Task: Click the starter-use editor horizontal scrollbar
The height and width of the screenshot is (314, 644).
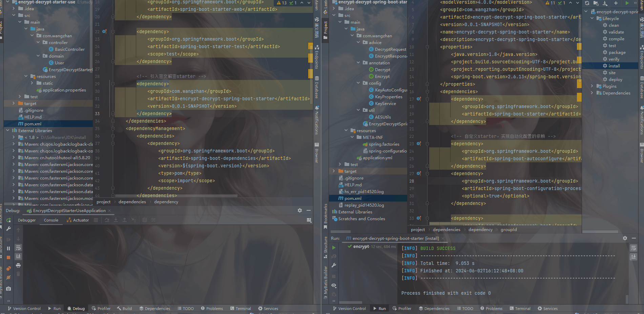Action: [x=176, y=196]
